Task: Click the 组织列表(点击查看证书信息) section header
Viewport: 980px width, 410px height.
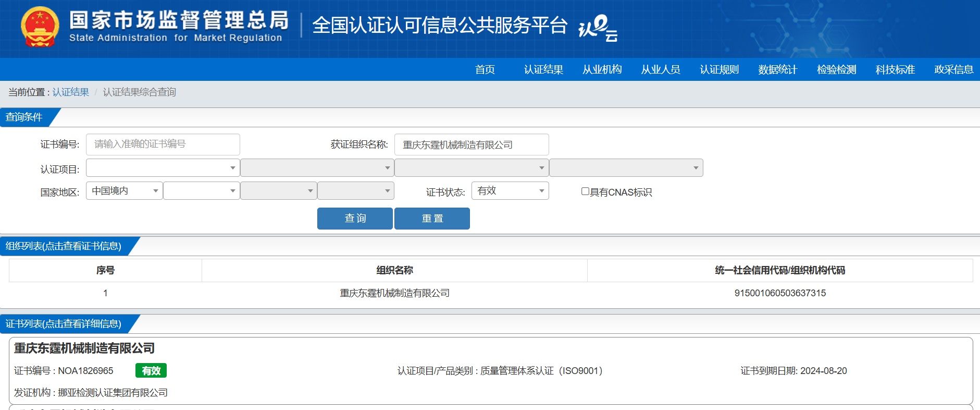Action: [x=64, y=246]
